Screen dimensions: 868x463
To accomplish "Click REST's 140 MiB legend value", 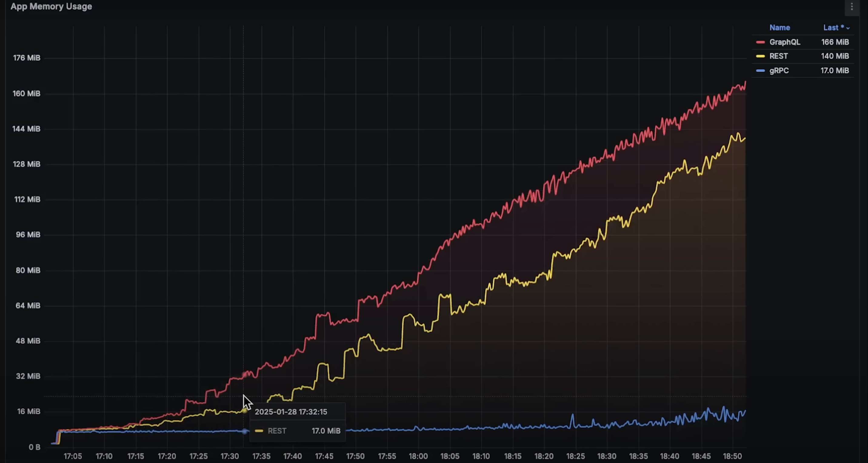I will [x=835, y=56].
